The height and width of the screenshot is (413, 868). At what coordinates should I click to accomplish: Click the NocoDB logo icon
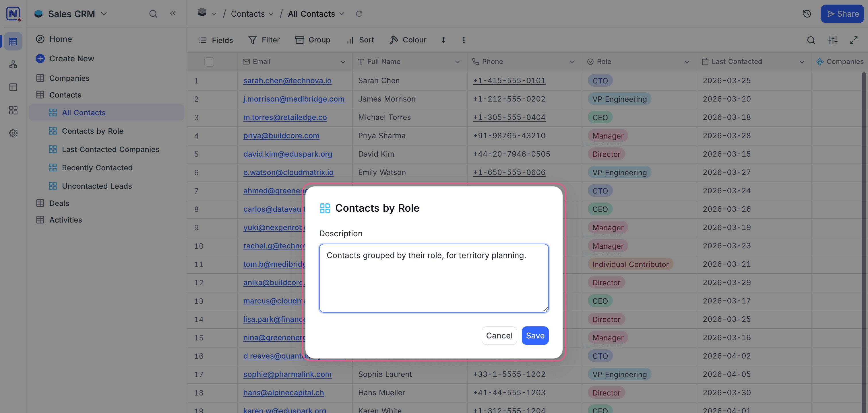(13, 13)
